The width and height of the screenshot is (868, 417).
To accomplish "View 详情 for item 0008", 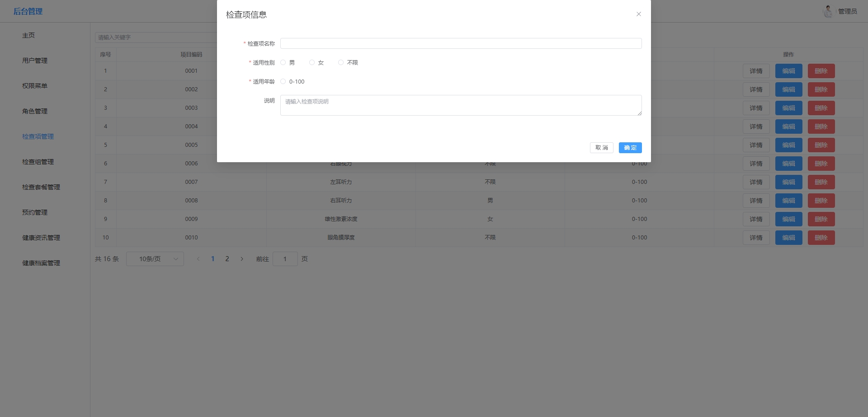I will pos(756,201).
